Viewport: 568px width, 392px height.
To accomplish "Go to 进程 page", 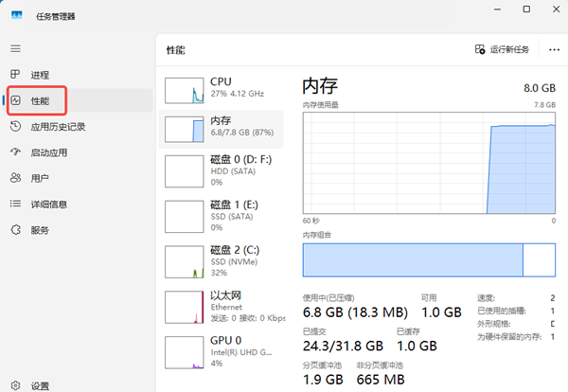I will point(80,75).
